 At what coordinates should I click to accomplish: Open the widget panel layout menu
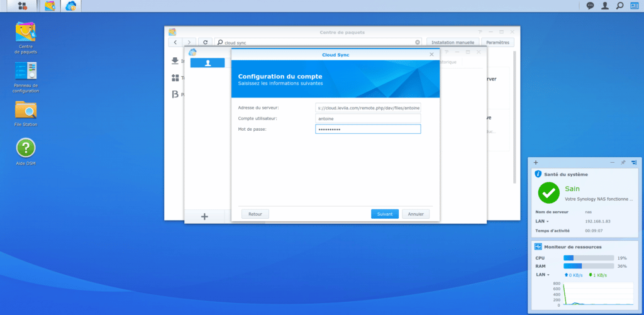[634, 163]
